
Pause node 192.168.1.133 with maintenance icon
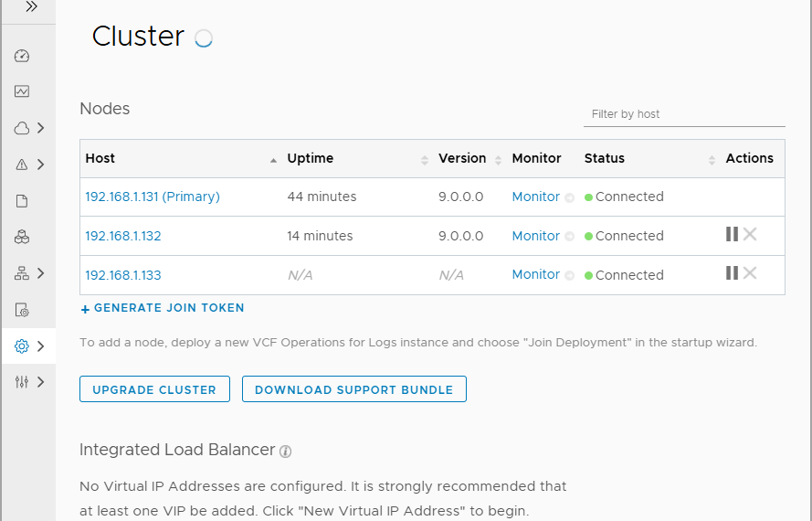pyautogui.click(x=732, y=273)
